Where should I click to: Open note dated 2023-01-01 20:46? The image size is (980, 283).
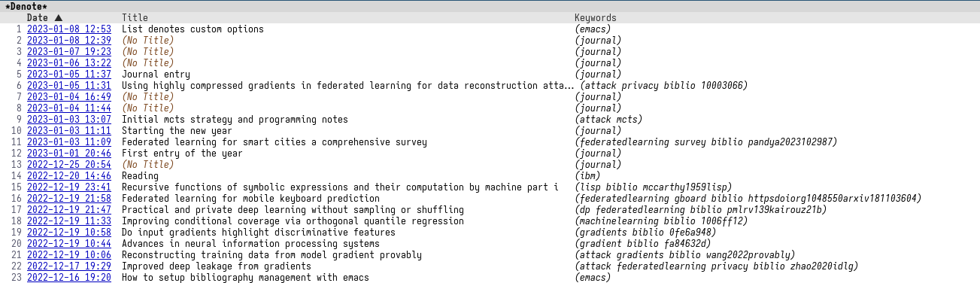pyautogui.click(x=69, y=153)
